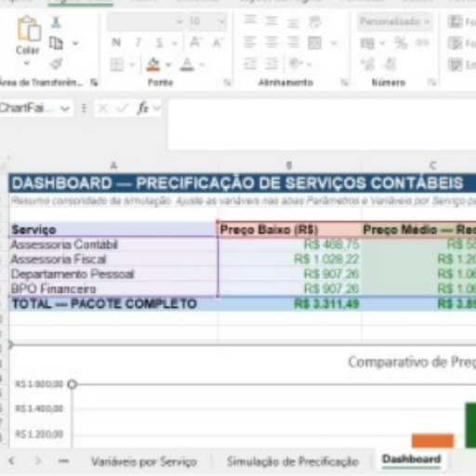This screenshot has width=476, height=476.
Task: Click into the formula bar field
Action: pos(322,124)
